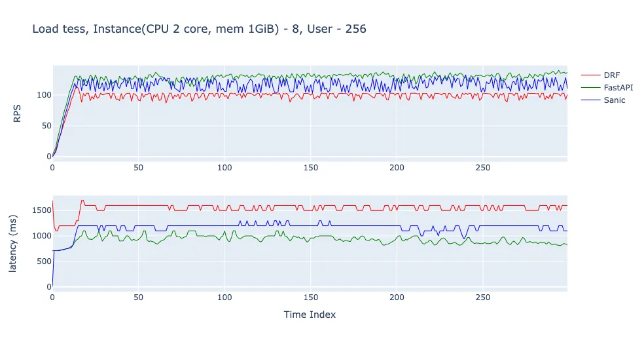Click the 150 tick below the RPS chart
Screen dimensions: 644x344
tap(311, 168)
